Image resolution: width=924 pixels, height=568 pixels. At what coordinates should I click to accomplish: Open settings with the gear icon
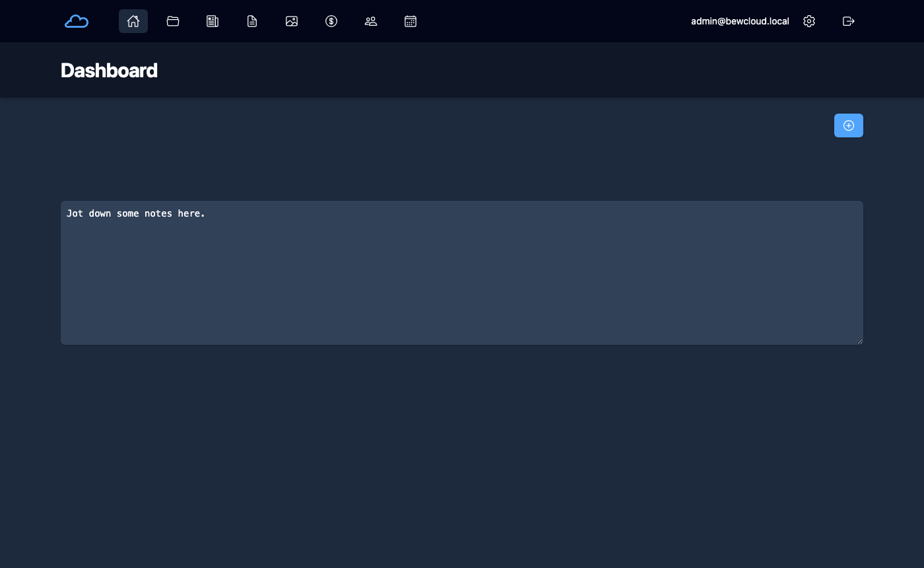coord(809,21)
